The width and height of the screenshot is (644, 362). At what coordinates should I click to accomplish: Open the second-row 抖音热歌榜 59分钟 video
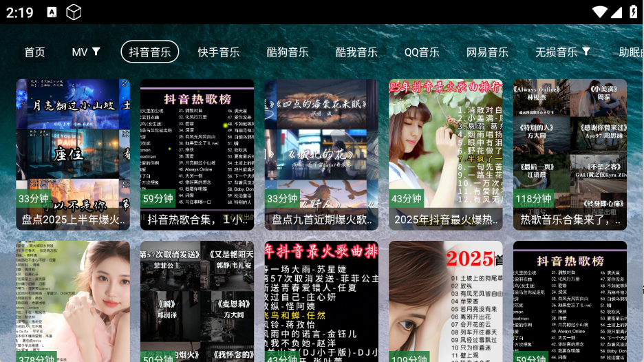(x=570, y=301)
